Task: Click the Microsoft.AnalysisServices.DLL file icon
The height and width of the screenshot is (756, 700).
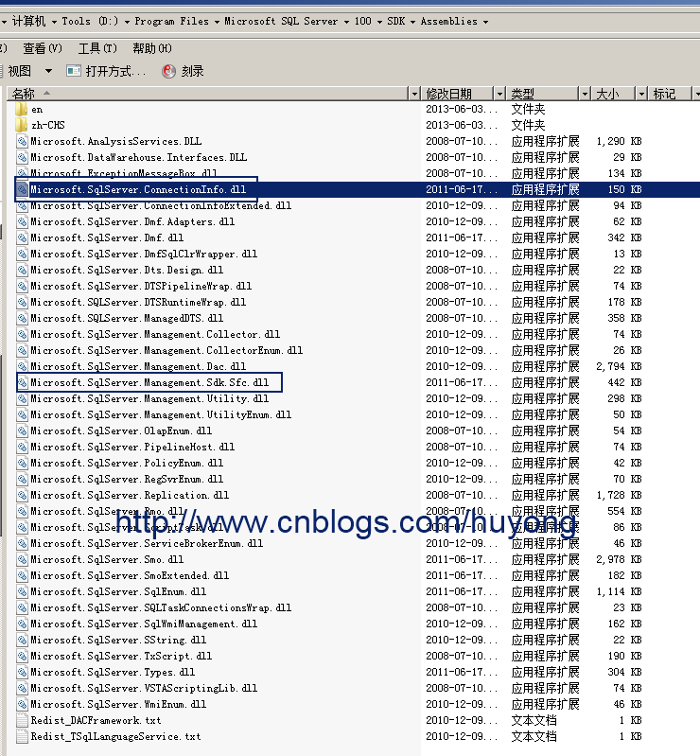Action: coord(22,141)
